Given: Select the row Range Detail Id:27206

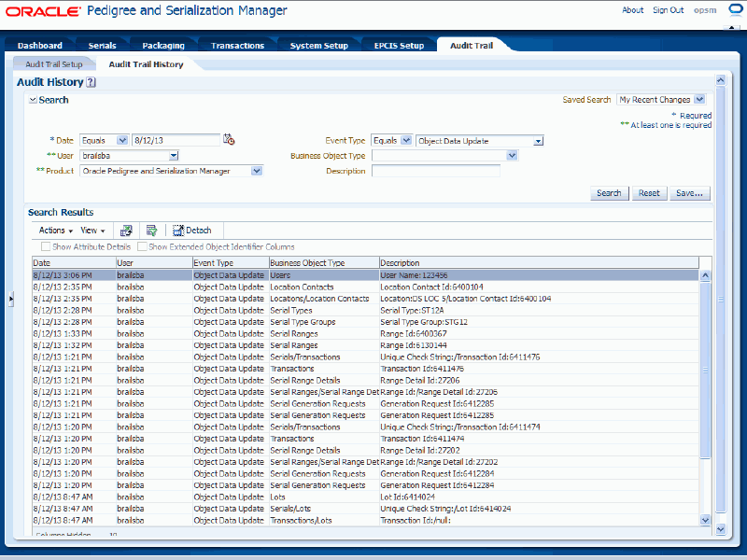Looking at the screenshot, I should click(365, 381).
